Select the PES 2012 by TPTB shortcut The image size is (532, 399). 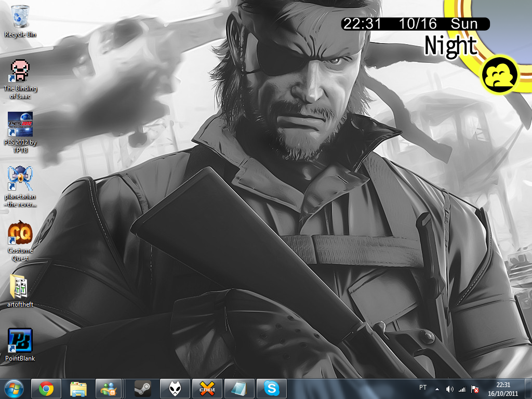pos(20,132)
